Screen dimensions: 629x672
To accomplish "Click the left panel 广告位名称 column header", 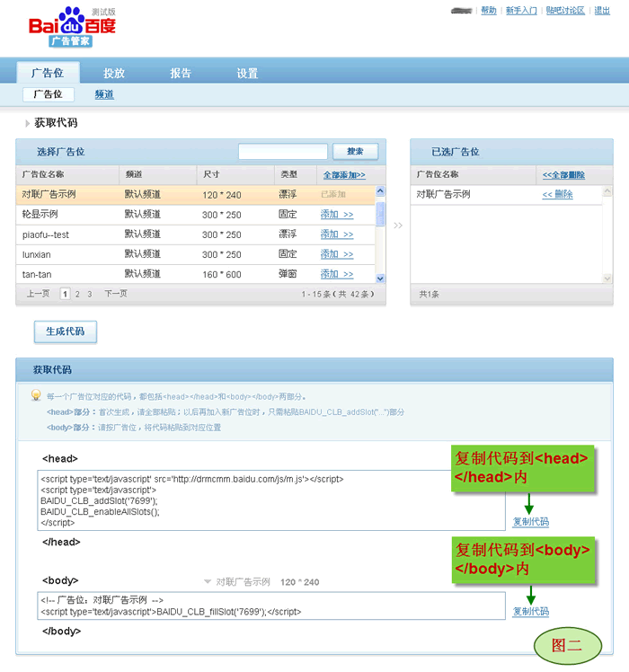I will [43, 174].
